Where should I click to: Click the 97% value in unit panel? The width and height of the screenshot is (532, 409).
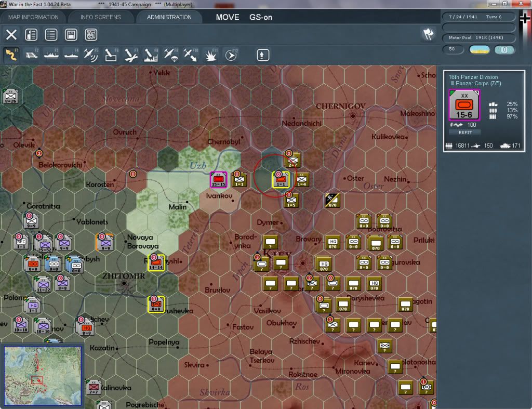click(512, 117)
